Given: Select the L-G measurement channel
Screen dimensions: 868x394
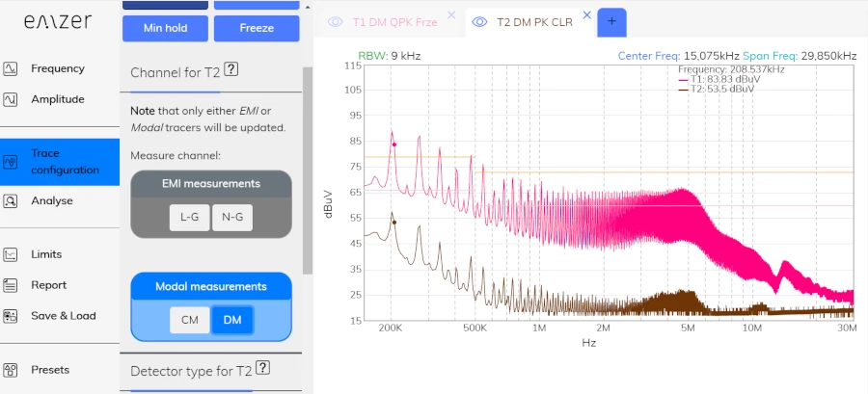Looking at the screenshot, I should coord(189,218).
